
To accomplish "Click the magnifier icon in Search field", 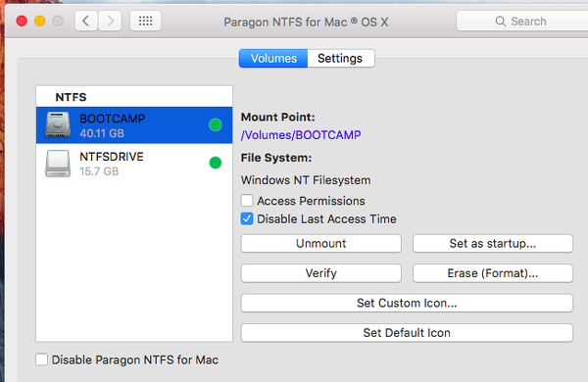I will 501,22.
